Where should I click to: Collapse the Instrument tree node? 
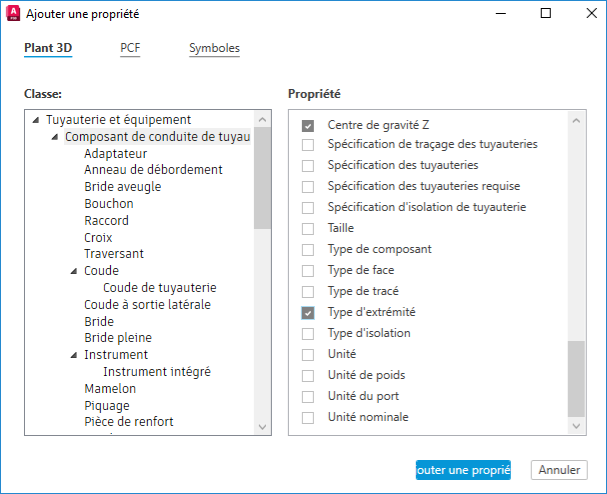[74, 355]
